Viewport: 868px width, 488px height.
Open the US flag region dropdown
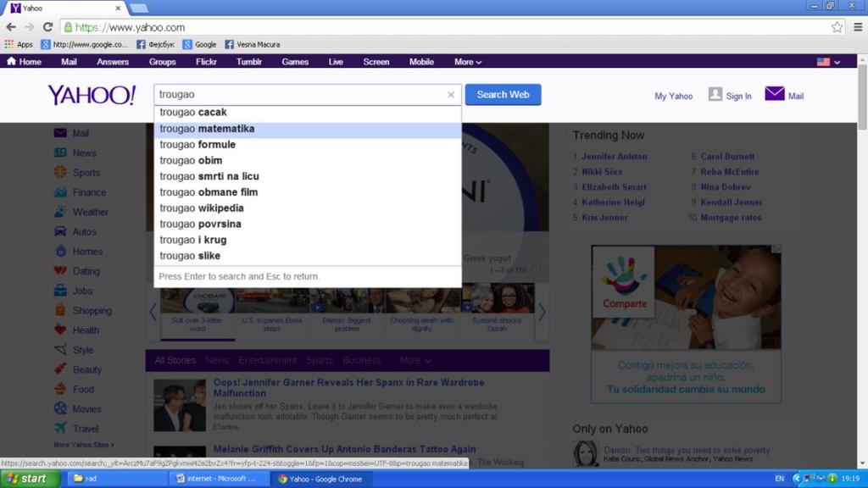pos(829,62)
